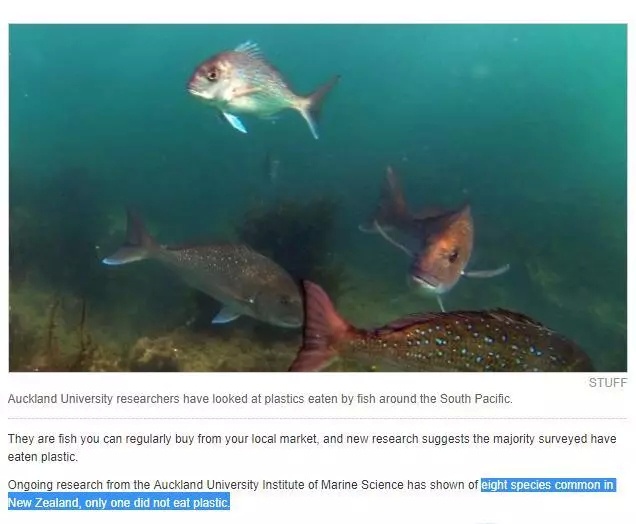636x524 pixels.
Task: Click the silver snapper swimming at top
Action: point(260,89)
